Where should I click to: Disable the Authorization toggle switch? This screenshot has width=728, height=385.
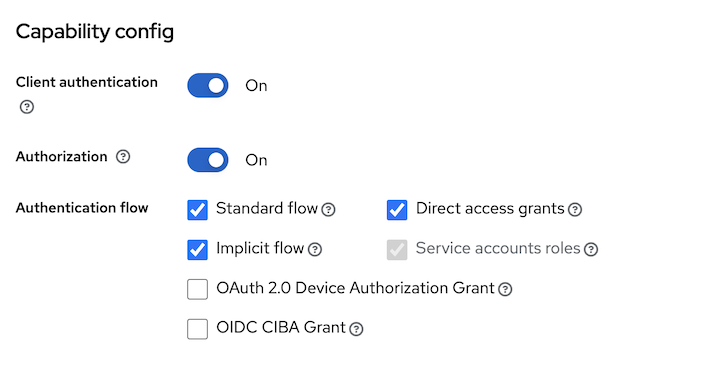coord(208,160)
